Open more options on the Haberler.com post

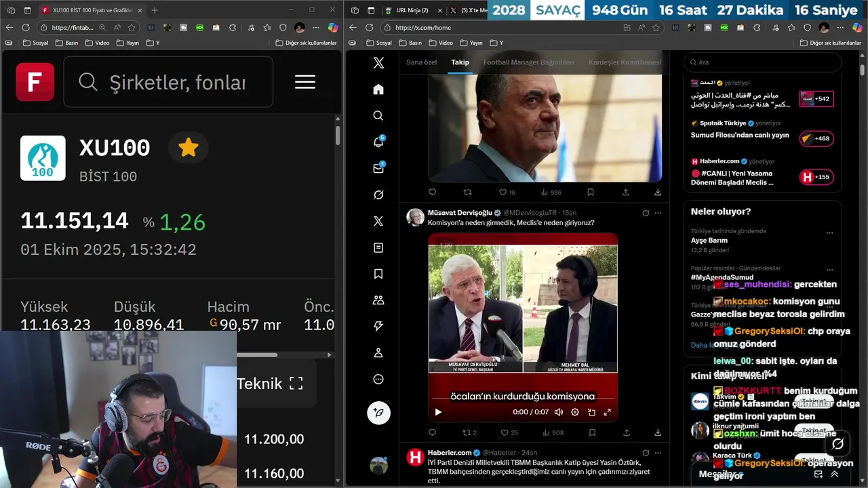pos(658,453)
